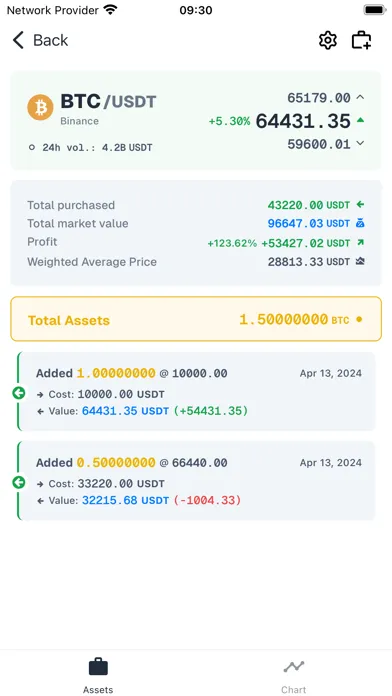This screenshot has width=392, height=696.
Task: Tap the Wi-Fi icon in status bar
Action: 110,10
